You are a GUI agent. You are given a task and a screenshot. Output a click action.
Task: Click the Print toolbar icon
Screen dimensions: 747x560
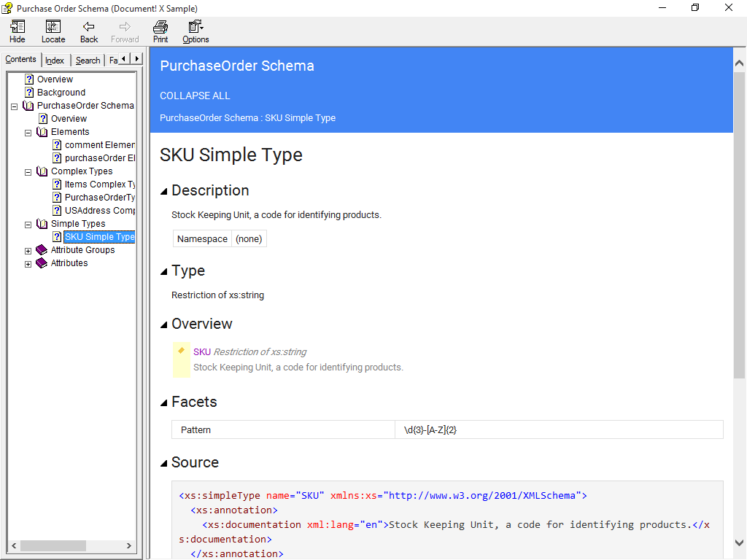tap(160, 27)
